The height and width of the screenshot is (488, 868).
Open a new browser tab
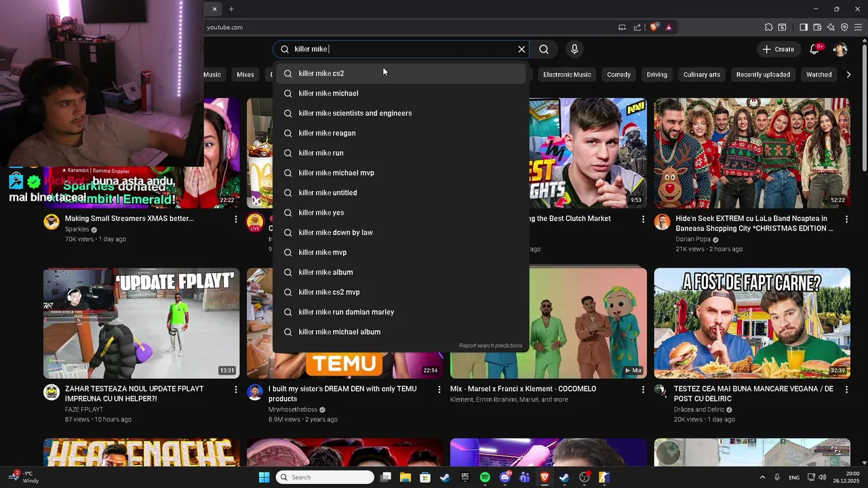(231, 9)
